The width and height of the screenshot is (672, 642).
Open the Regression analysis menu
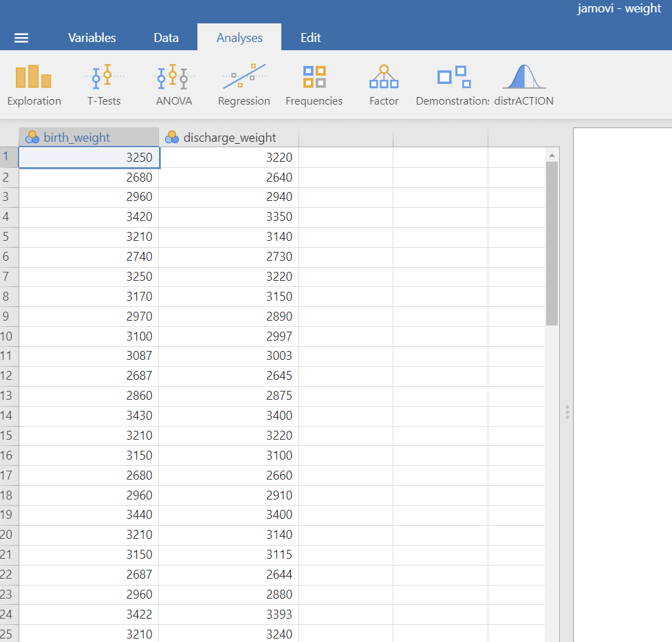[x=243, y=85]
